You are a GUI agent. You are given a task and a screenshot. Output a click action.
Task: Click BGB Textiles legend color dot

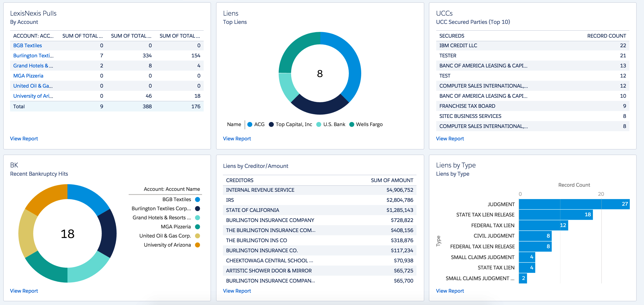click(x=197, y=199)
